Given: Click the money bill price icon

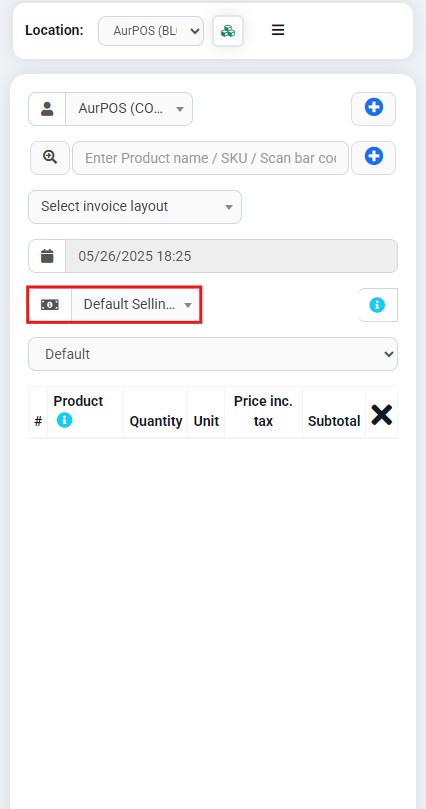Looking at the screenshot, I should 50,305.
